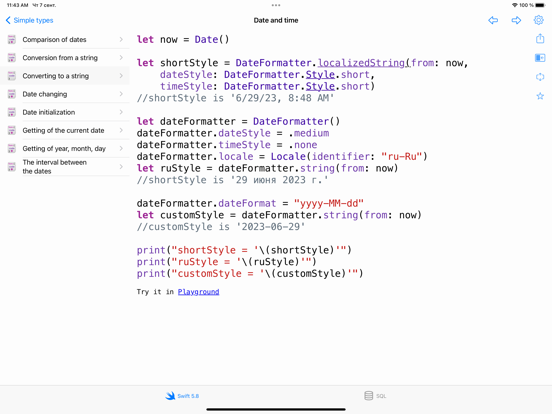Click document icon of Date initialization
This screenshot has height=414, width=552.
(x=12, y=112)
